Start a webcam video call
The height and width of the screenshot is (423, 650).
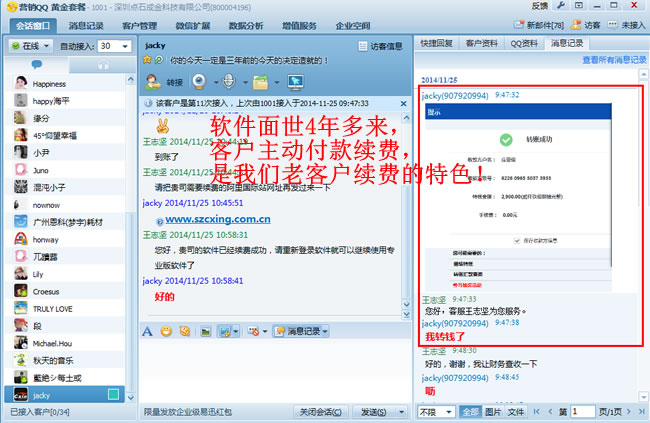click(x=199, y=82)
